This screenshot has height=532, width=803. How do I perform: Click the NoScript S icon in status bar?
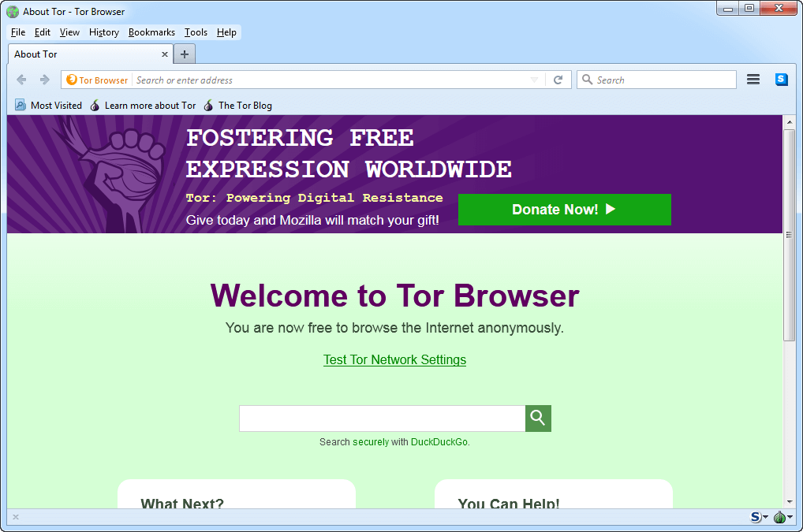point(756,517)
